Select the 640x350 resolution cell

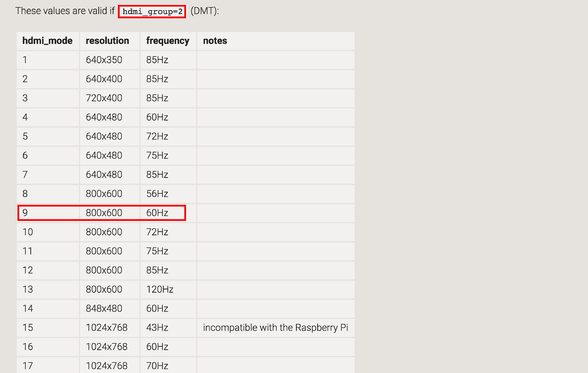point(104,60)
